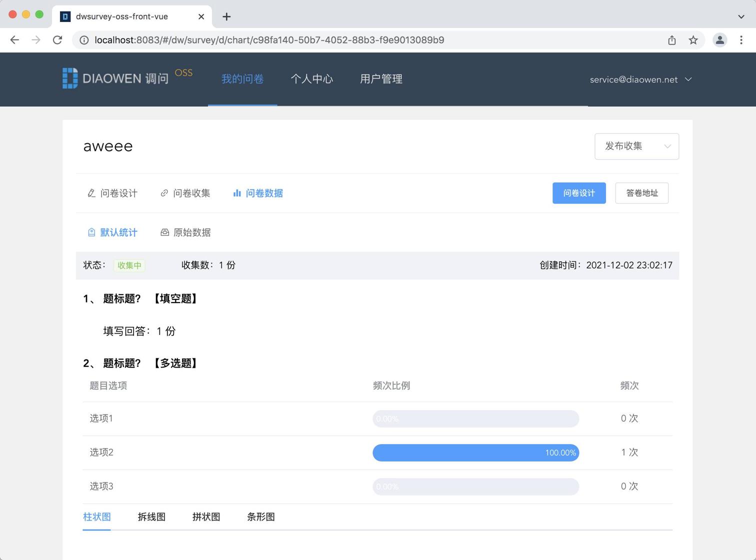
Task: Click question heading 1、题标题？【填空题】
Action: 142,299
